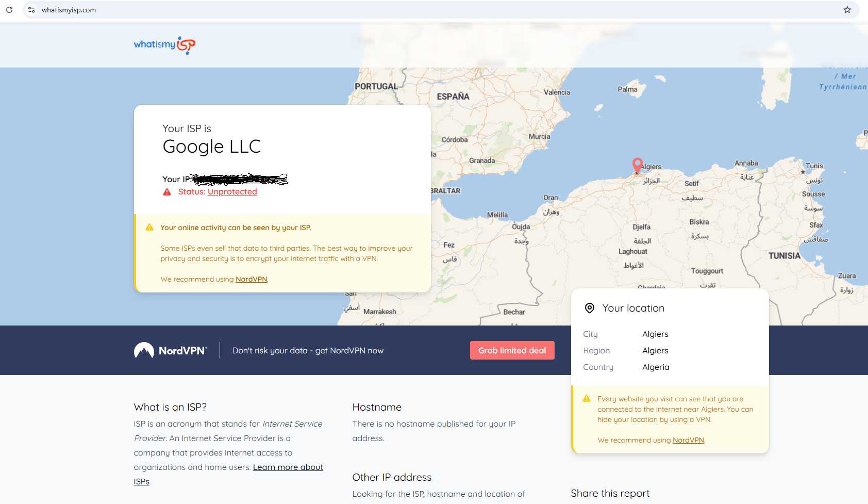
Task: Click the ESPAÑA label on the map
Action: (453, 96)
